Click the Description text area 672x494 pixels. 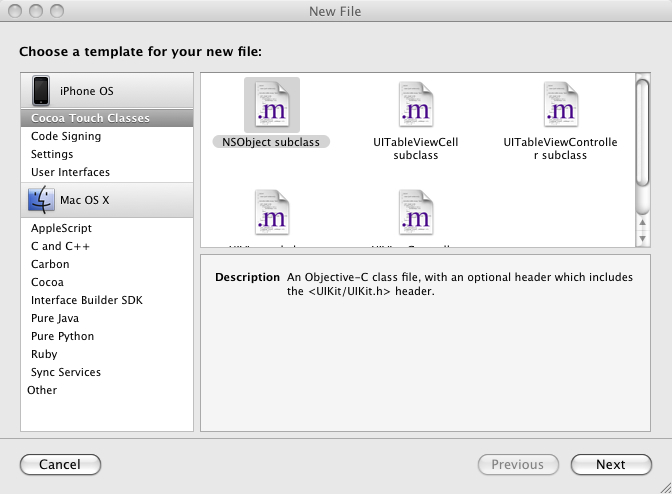425,343
